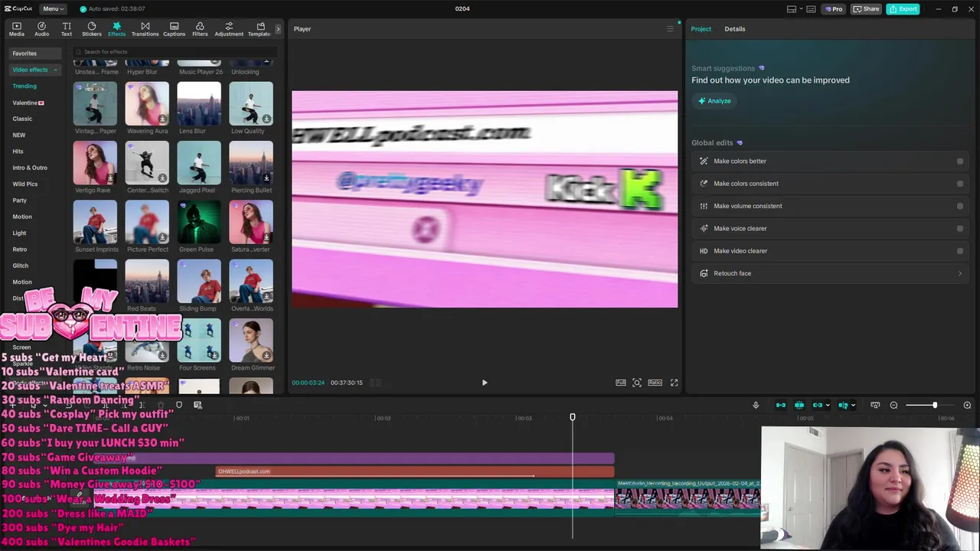Viewport: 980px width, 551px height.
Task: Open the Transitions panel
Action: [145, 29]
